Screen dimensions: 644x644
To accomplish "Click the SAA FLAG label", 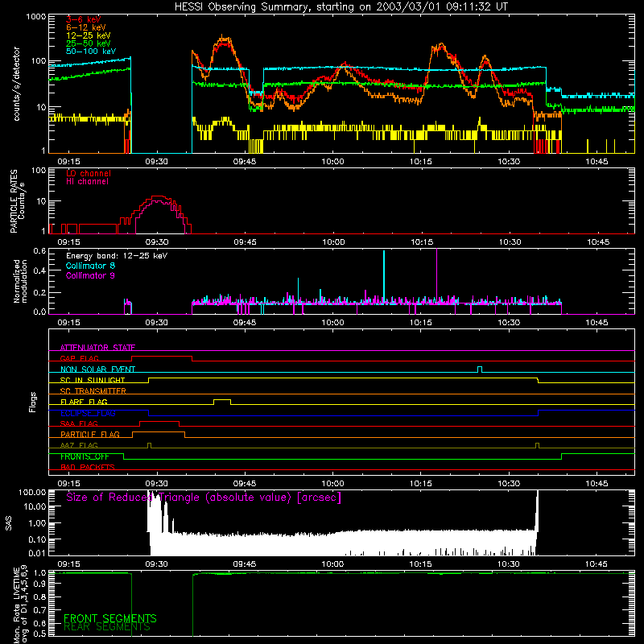I will click(x=79, y=423).
